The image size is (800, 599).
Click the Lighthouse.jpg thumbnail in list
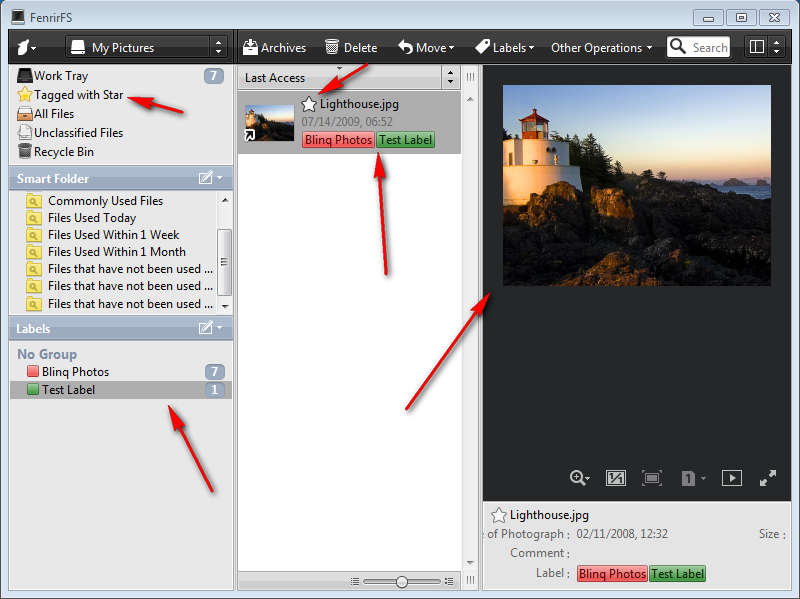pos(269,122)
